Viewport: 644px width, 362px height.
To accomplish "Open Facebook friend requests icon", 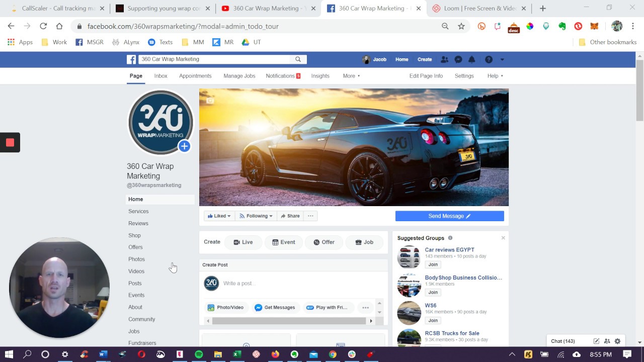I will coord(444,59).
